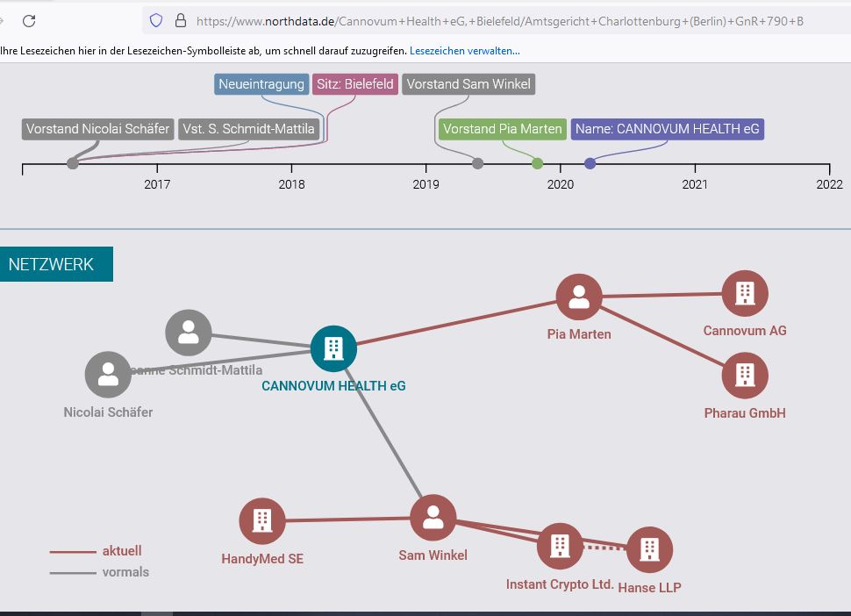Select the Sitz: Bielefeld timeline label
Viewport: 851px width, 616px height.
(355, 84)
